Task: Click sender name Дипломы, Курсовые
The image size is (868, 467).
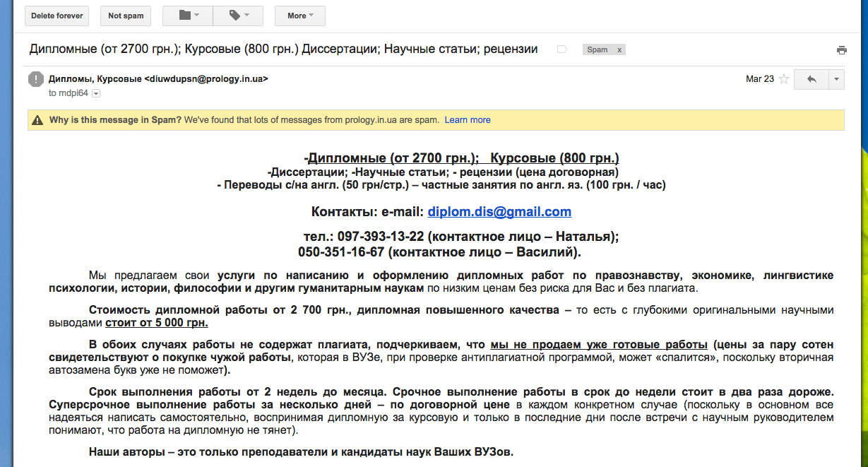Action: click(95, 79)
